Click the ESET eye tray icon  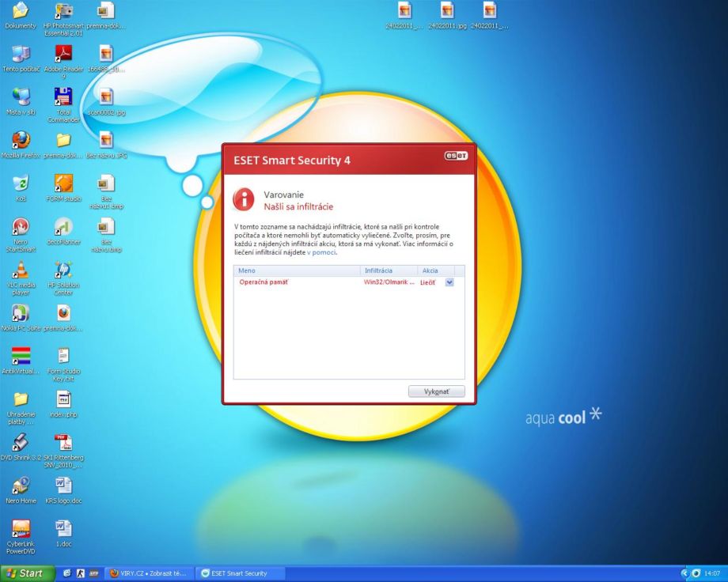[x=696, y=573]
